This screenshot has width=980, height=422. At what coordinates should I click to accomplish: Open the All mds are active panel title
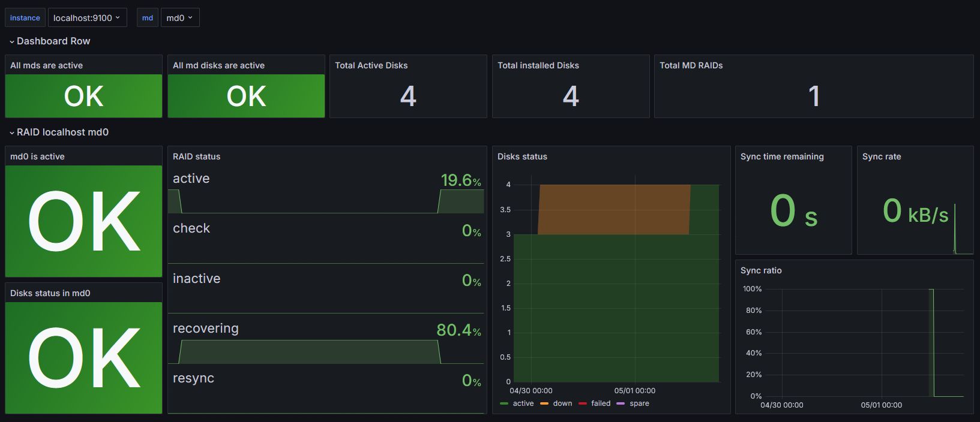click(47, 65)
